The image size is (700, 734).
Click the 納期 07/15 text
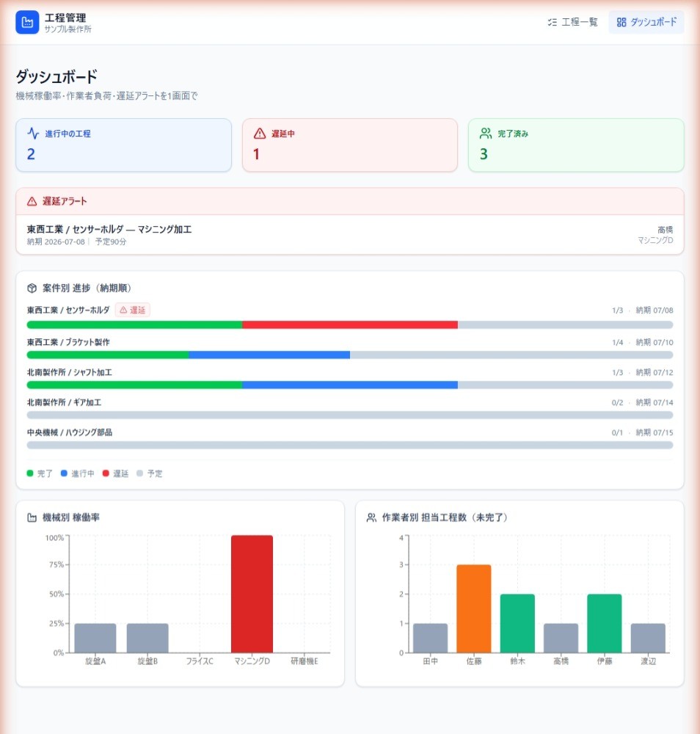tap(655, 432)
